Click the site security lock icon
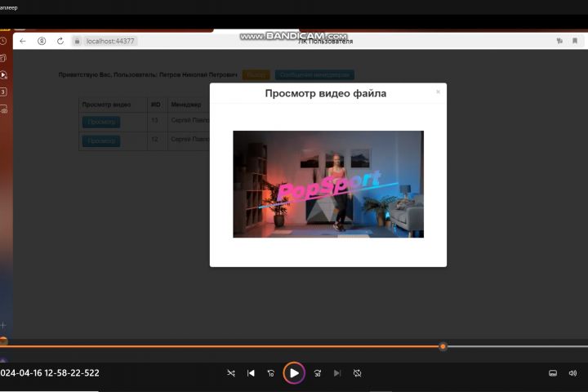 [x=77, y=41]
